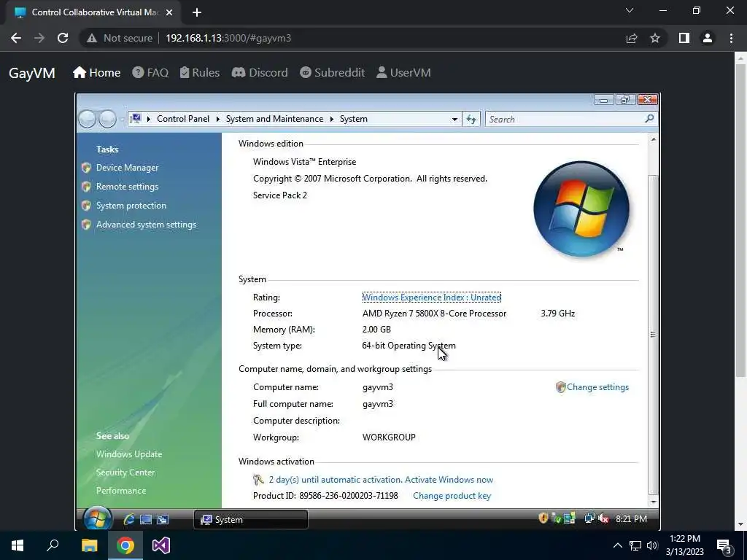Viewport: 747px width, 560px height.
Task: Click the Vista forward navigation button
Action: (108, 119)
